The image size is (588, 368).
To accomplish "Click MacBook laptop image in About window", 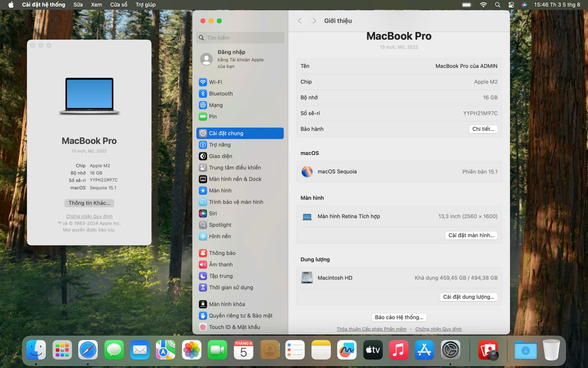I will [x=89, y=96].
